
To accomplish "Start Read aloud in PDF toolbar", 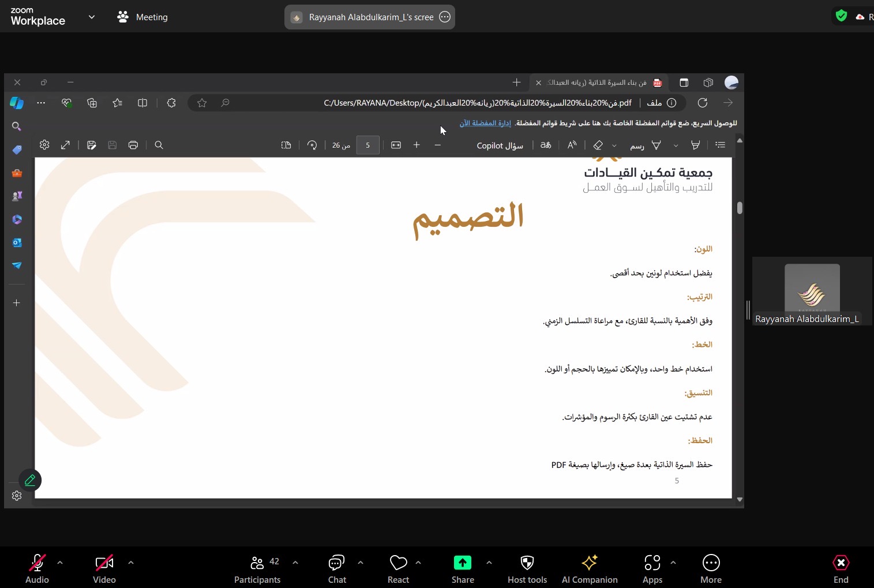I will point(572,145).
